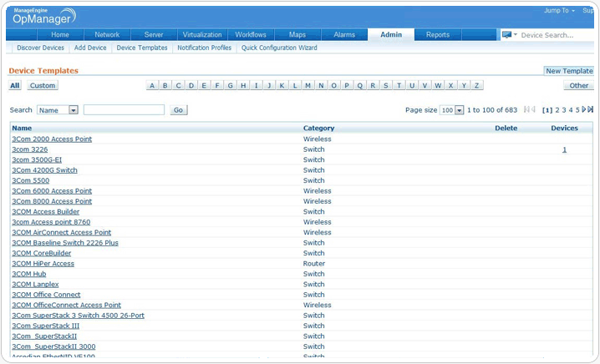Open the 3com 3500G-EI template
The width and height of the screenshot is (600, 364).
pyautogui.click(x=37, y=159)
